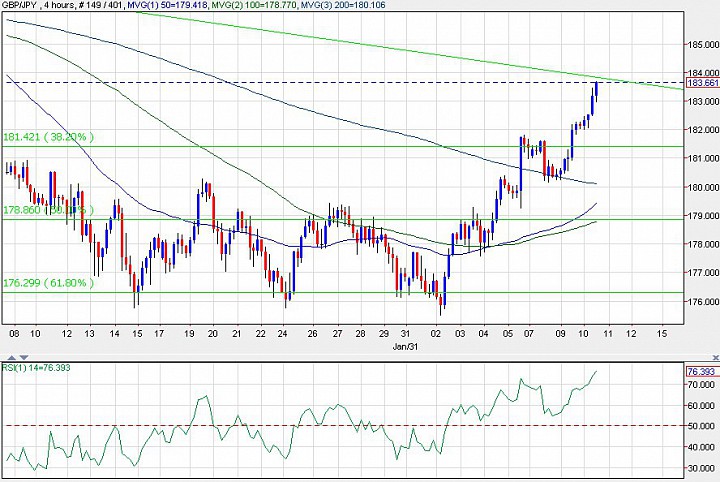Click the MVG(3) 200=180.106 legend label

[x=343, y=5]
